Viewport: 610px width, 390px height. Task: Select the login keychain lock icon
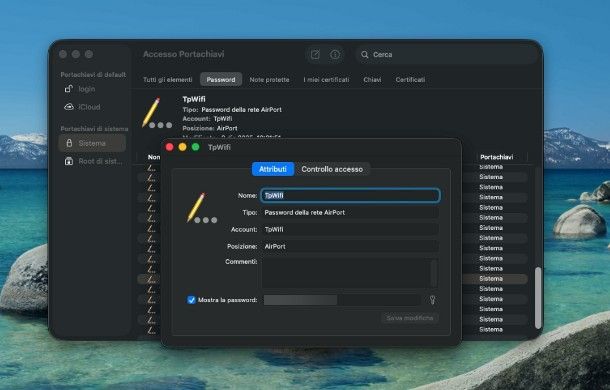[x=69, y=89]
